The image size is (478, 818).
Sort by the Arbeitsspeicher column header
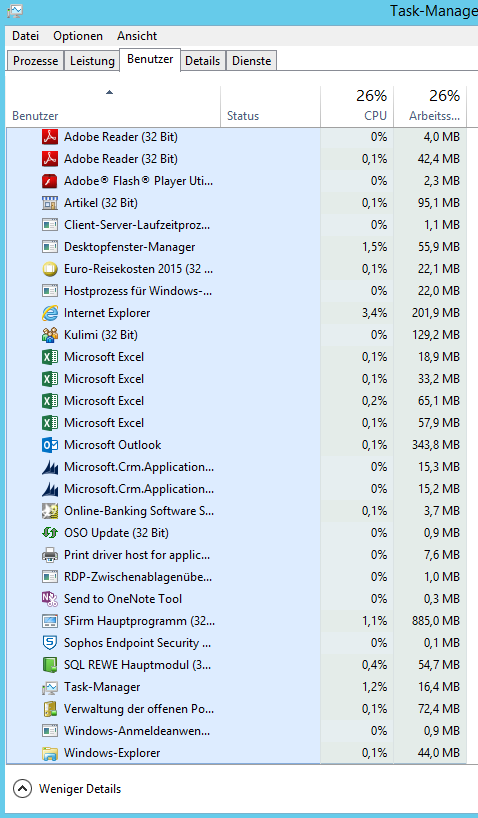click(x=430, y=107)
